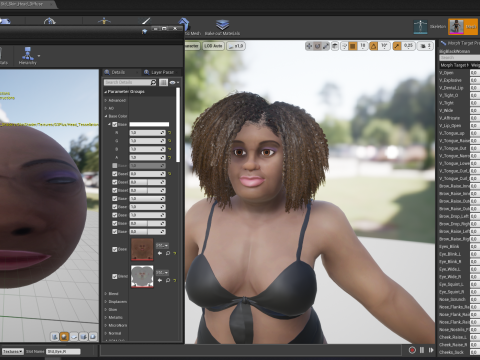Toggle the Blend texture checkbox
The image size is (480, 360).
pyautogui.click(x=115, y=276)
